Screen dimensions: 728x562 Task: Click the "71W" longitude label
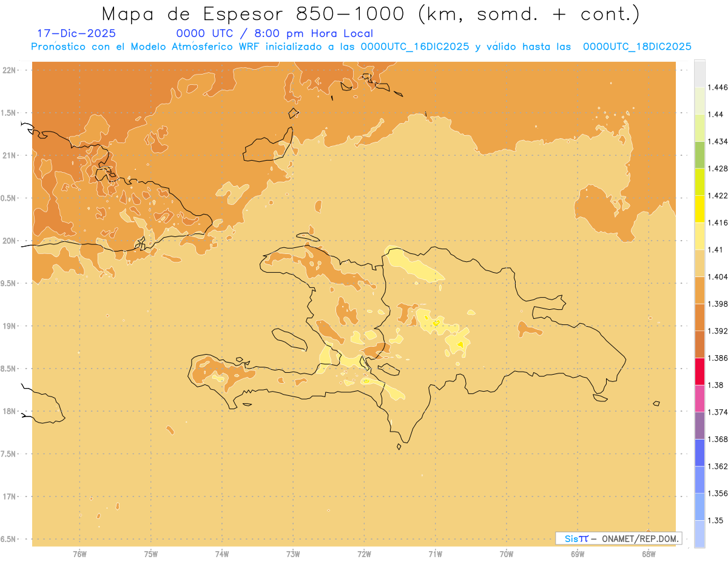tap(435, 554)
